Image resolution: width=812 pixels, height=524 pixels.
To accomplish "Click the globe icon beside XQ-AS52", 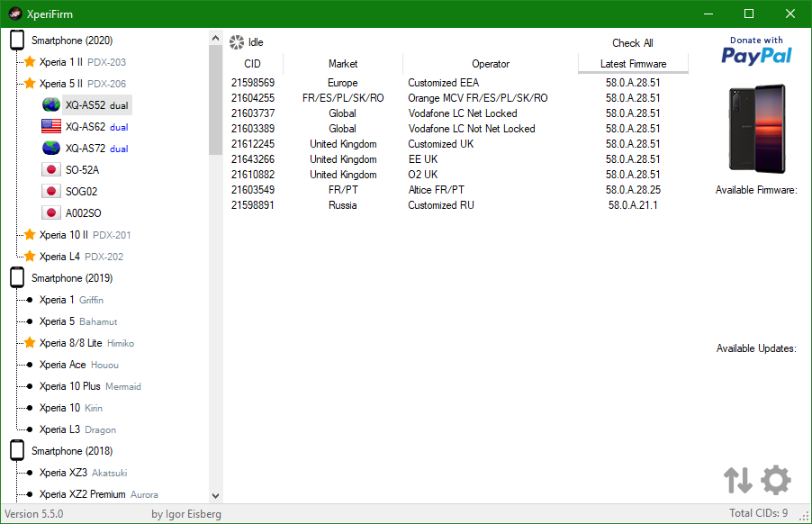I will click(50, 105).
